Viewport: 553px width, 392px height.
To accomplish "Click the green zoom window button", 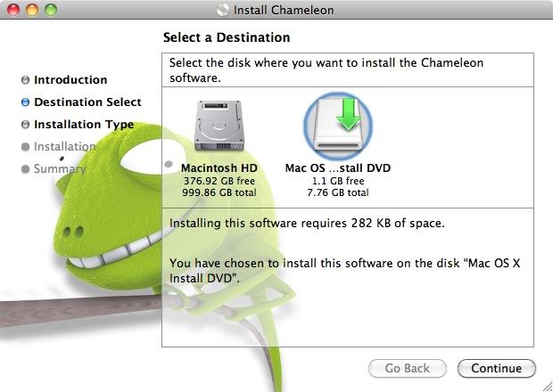I will click(x=51, y=10).
